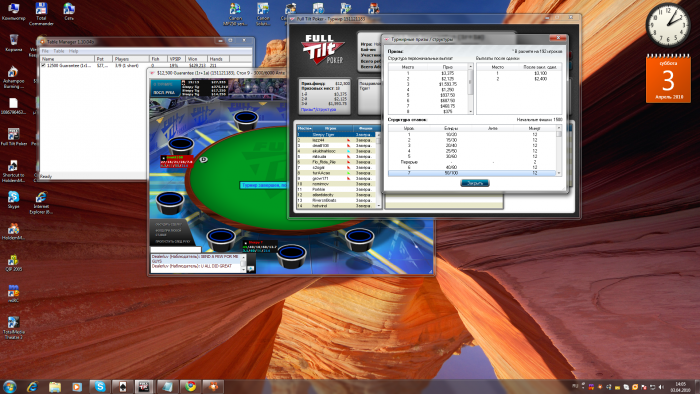Sort Table Manager by the VPIP column
The image size is (700, 394).
(x=176, y=59)
